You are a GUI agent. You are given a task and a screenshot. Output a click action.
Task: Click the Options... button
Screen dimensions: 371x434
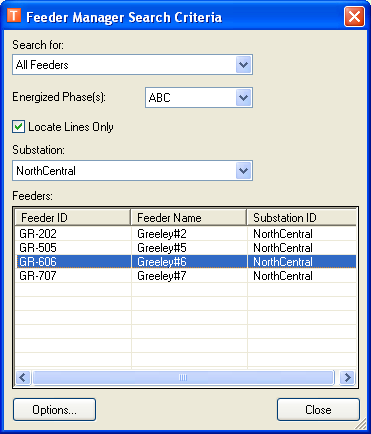tap(55, 410)
